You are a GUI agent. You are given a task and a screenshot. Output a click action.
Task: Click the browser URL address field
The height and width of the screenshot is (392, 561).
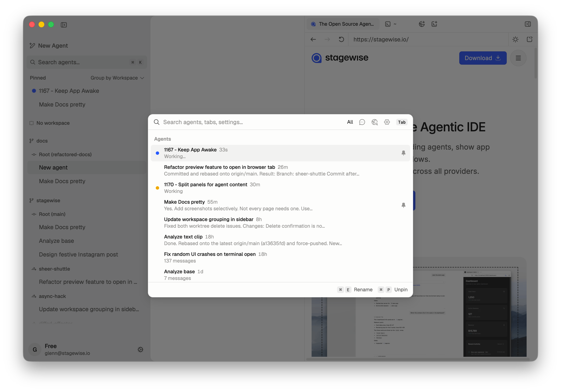pos(428,39)
